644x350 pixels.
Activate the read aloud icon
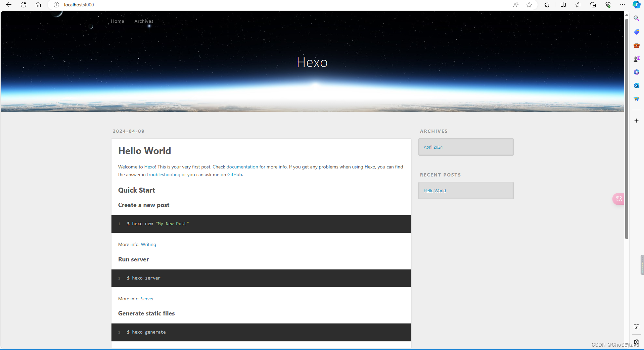click(516, 5)
